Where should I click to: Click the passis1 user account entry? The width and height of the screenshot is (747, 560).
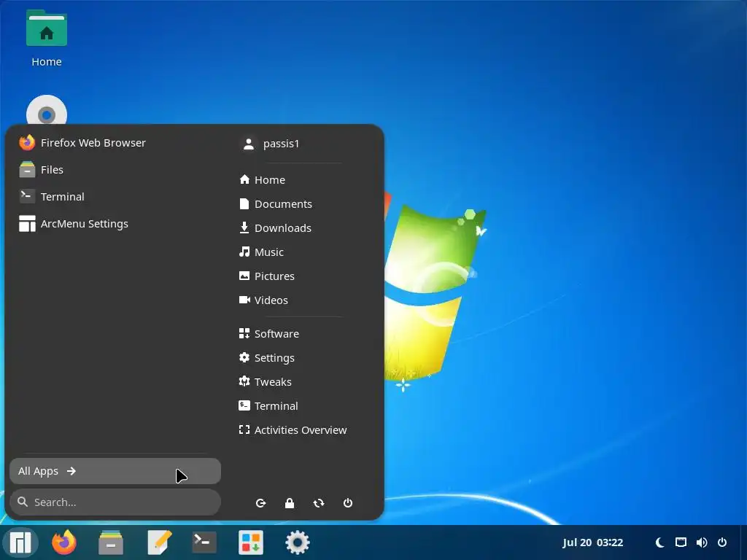(x=271, y=144)
